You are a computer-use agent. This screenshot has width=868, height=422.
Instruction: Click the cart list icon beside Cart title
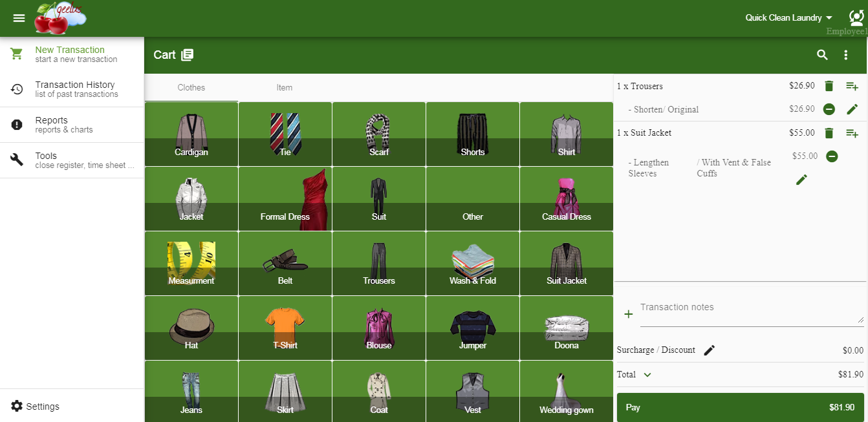[x=188, y=55]
